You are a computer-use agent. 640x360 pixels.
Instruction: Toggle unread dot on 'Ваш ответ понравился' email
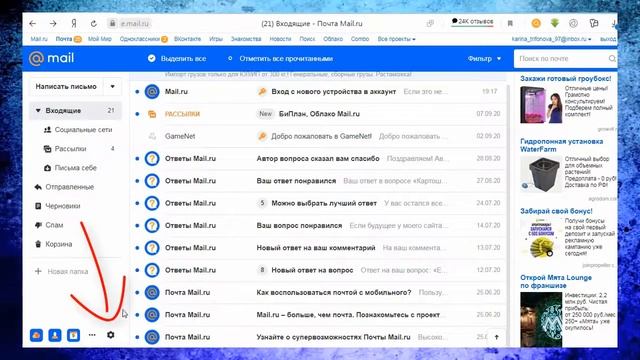tap(137, 181)
